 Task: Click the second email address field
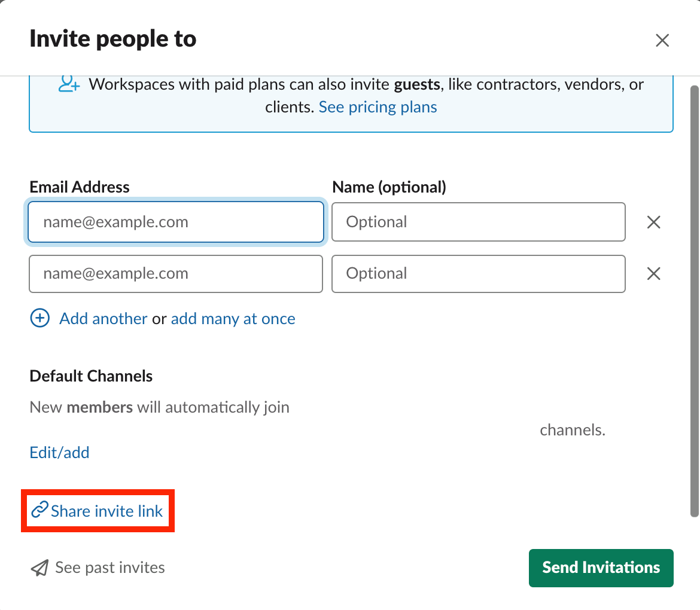(x=176, y=274)
